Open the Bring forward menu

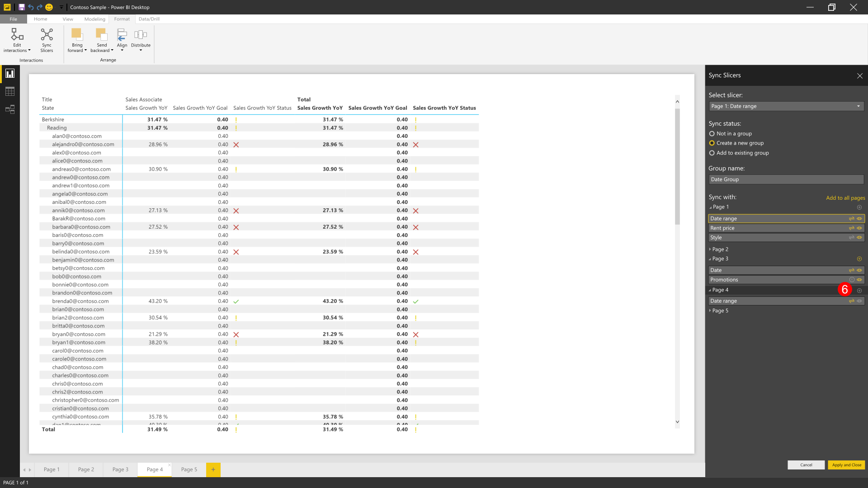77,40
